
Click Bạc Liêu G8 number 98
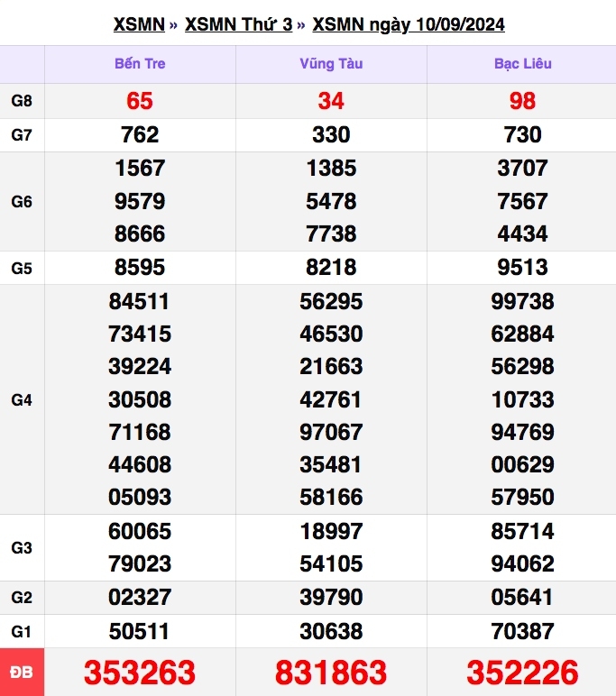(x=523, y=101)
